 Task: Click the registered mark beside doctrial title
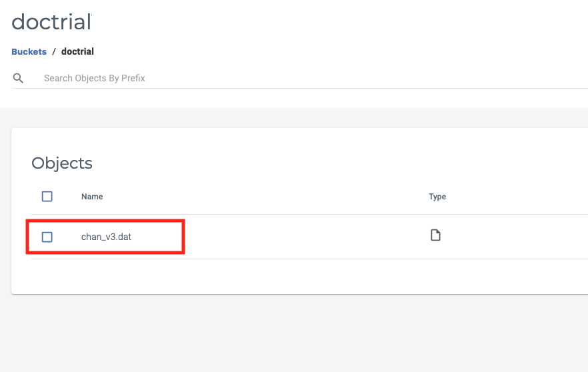coord(91,16)
